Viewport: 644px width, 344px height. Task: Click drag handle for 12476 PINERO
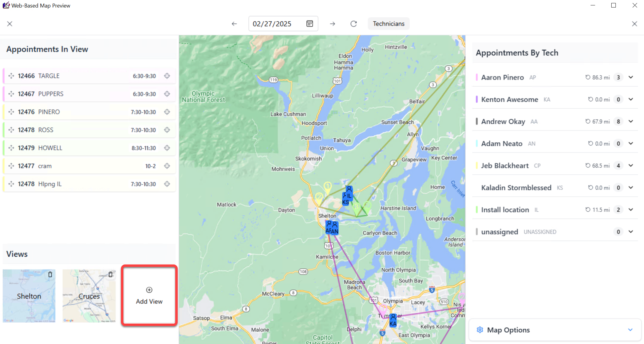(11, 112)
